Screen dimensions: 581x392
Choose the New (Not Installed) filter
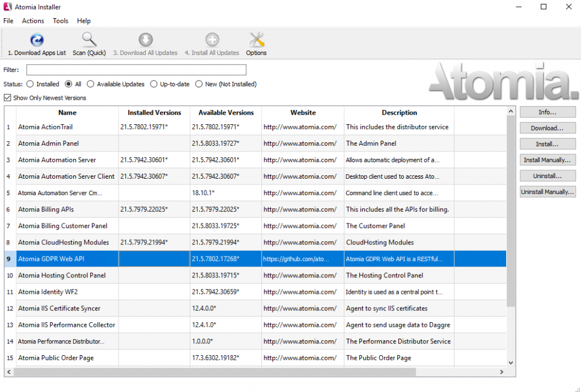click(199, 83)
